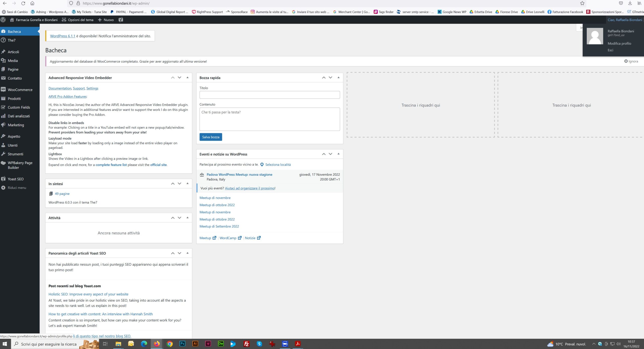Open the WooCommerce sidebar menu
The width and height of the screenshot is (644, 349).
coord(20,90)
